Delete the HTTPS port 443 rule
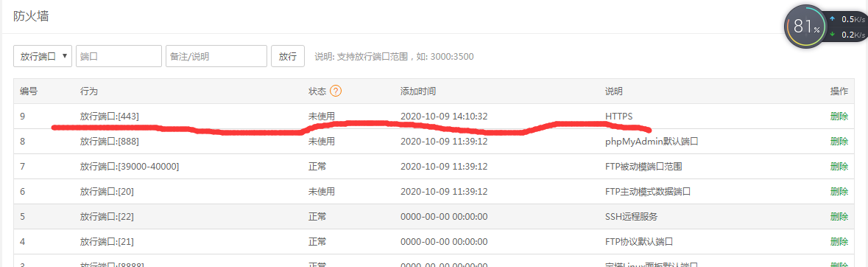Viewport: 868px width, 267px height. tap(839, 117)
